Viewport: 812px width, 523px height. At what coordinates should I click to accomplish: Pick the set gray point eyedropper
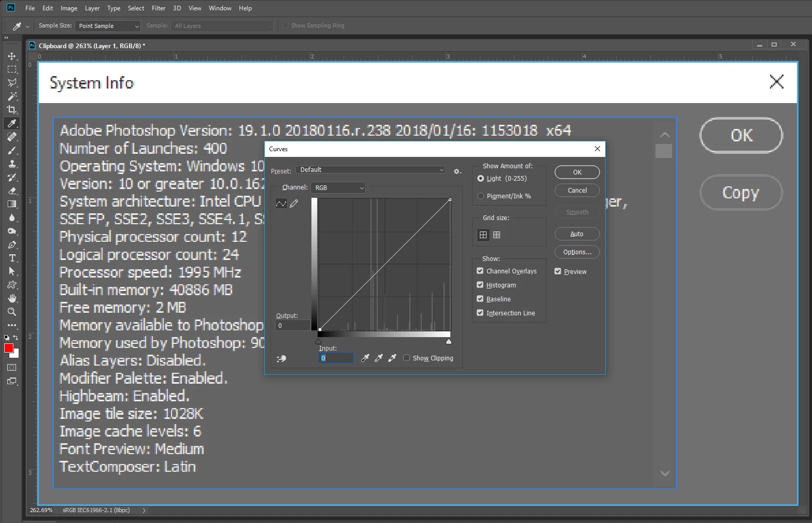379,358
